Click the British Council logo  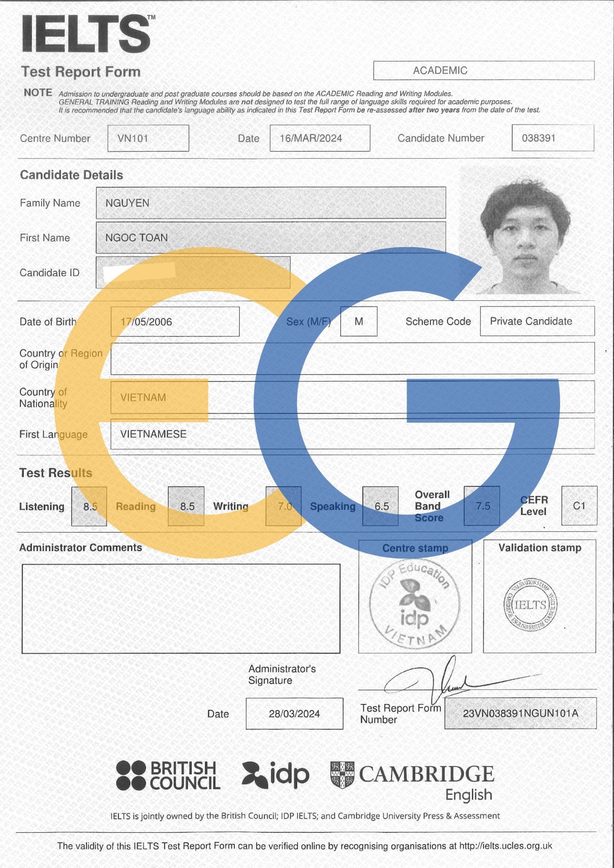pos(168,775)
